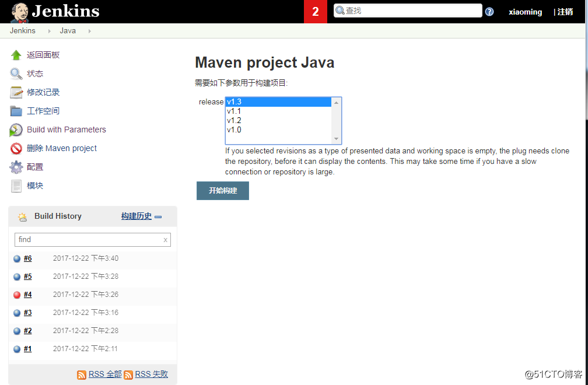Screen dimensions: 588x385
Task: Open build #5 link
Action: pyautogui.click(x=28, y=276)
